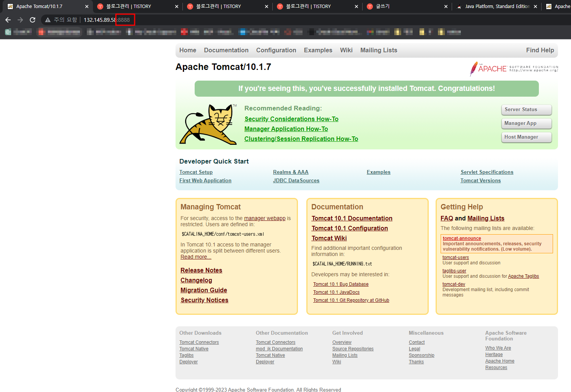Close the Java Platform Standard Edition tab
This screenshot has width=571, height=392.
(535, 6)
